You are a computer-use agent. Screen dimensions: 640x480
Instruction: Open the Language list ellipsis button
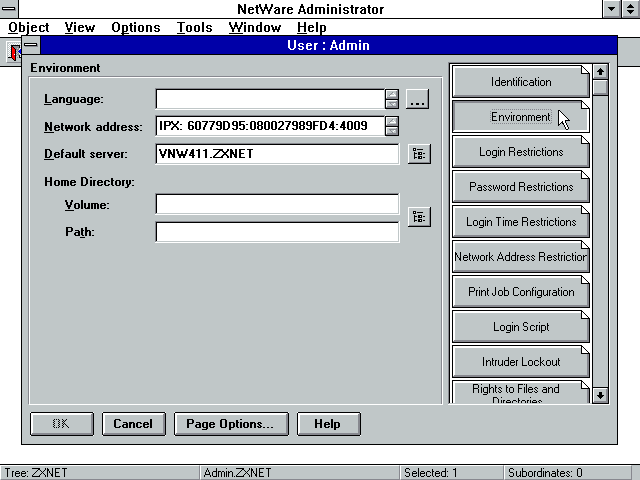(x=417, y=99)
